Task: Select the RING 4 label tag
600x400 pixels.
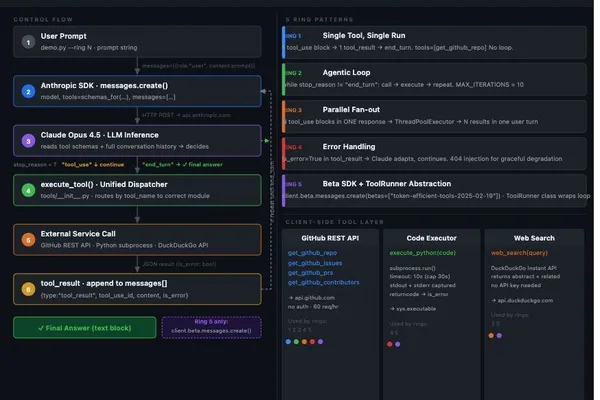Action: [293, 147]
